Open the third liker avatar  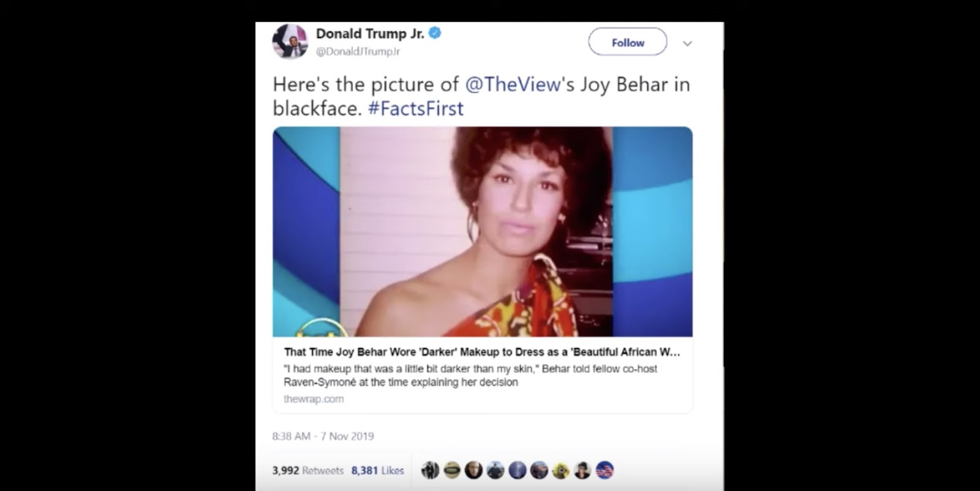coord(473,470)
